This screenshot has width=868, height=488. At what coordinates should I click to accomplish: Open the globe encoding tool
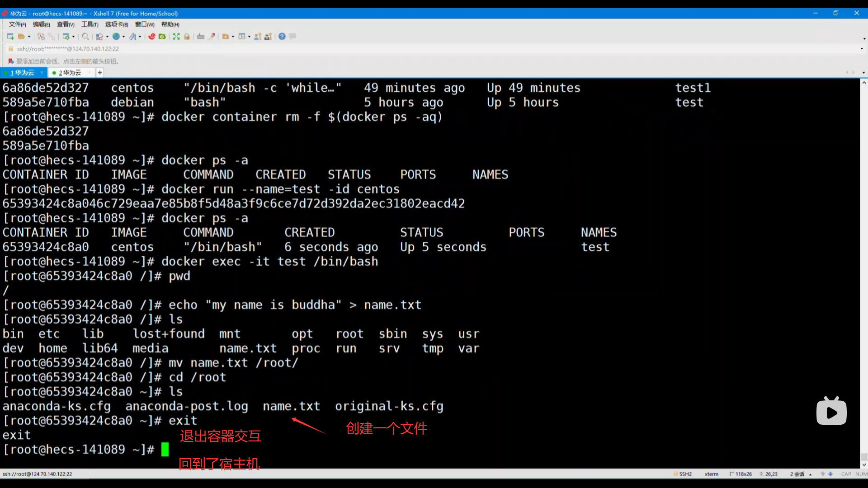(x=116, y=37)
